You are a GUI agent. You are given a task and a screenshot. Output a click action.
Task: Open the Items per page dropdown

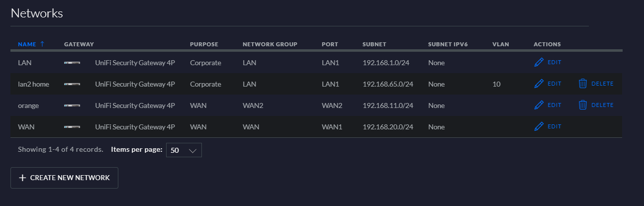click(184, 150)
